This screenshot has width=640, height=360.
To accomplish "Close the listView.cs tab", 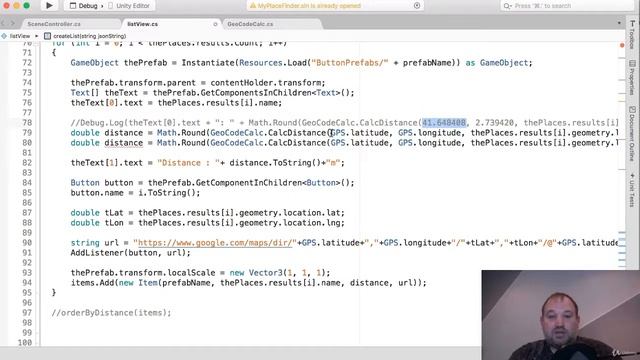I will click(215, 24).
